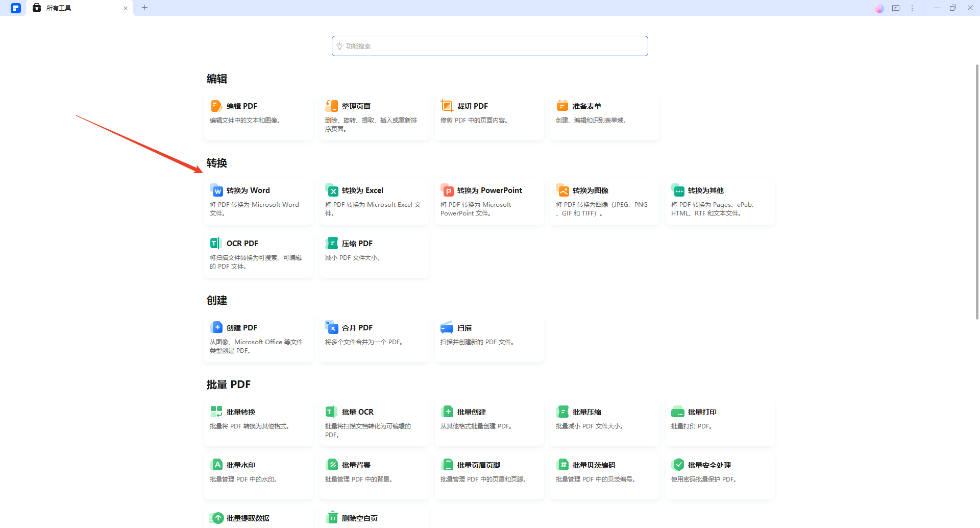Image resolution: width=980 pixels, height=528 pixels.
Task: Add a new tab with plus button
Action: point(145,8)
